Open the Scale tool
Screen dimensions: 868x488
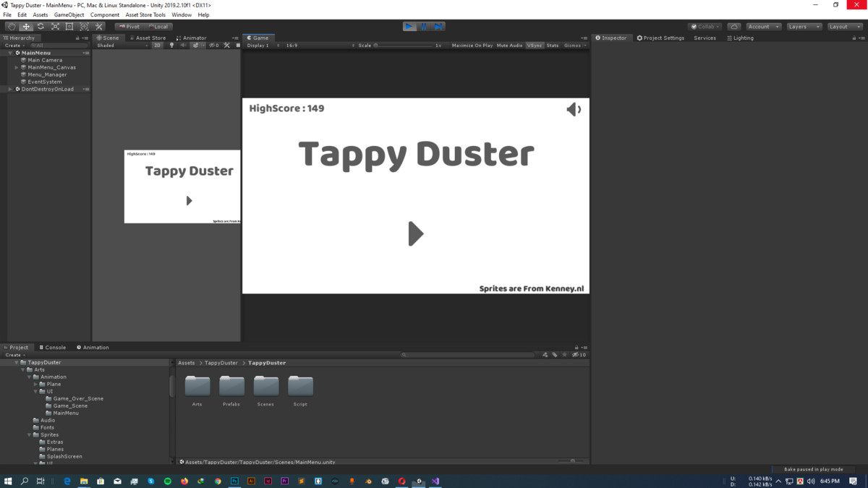tap(55, 26)
